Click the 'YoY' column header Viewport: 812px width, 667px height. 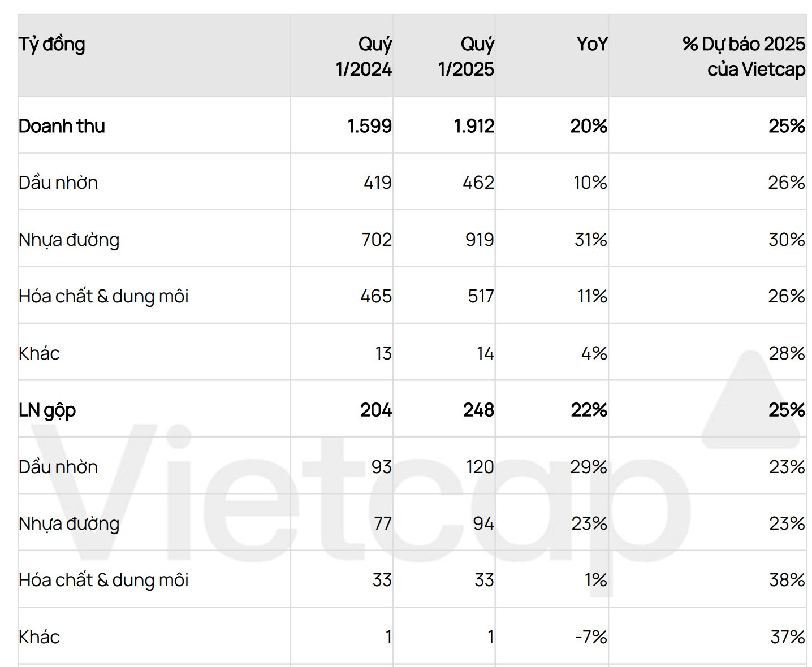point(591,44)
